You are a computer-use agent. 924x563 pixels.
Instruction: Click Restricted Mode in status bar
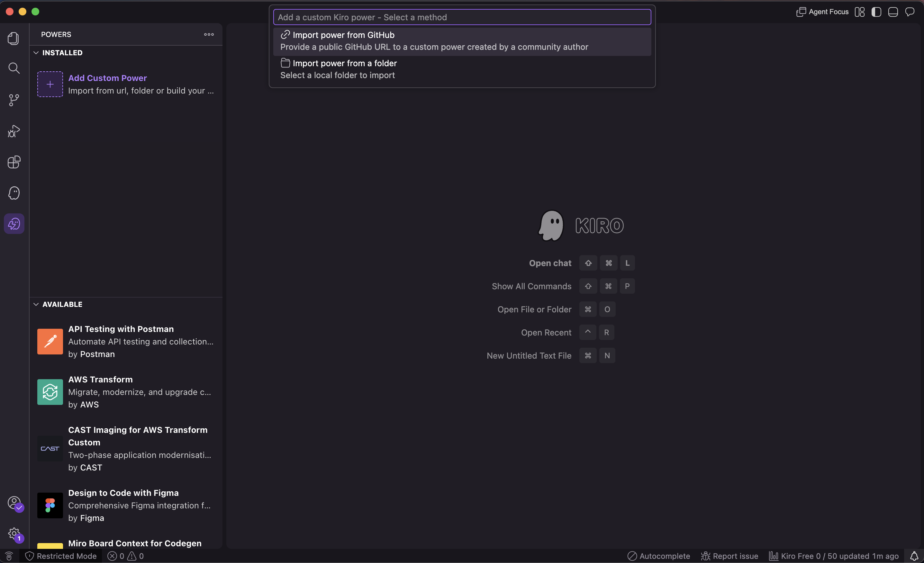[61, 556]
